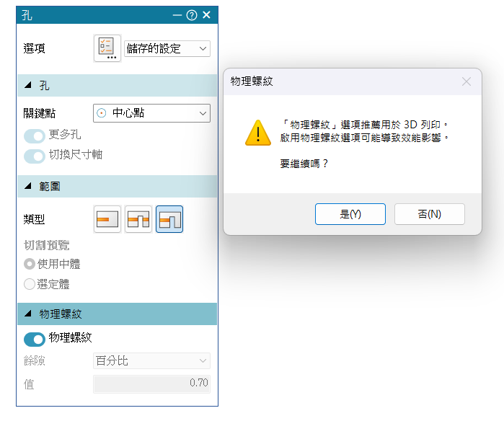Viewport: 504px width, 421px height.
Task: Click the yellow warning triangle icon
Action: click(x=258, y=133)
